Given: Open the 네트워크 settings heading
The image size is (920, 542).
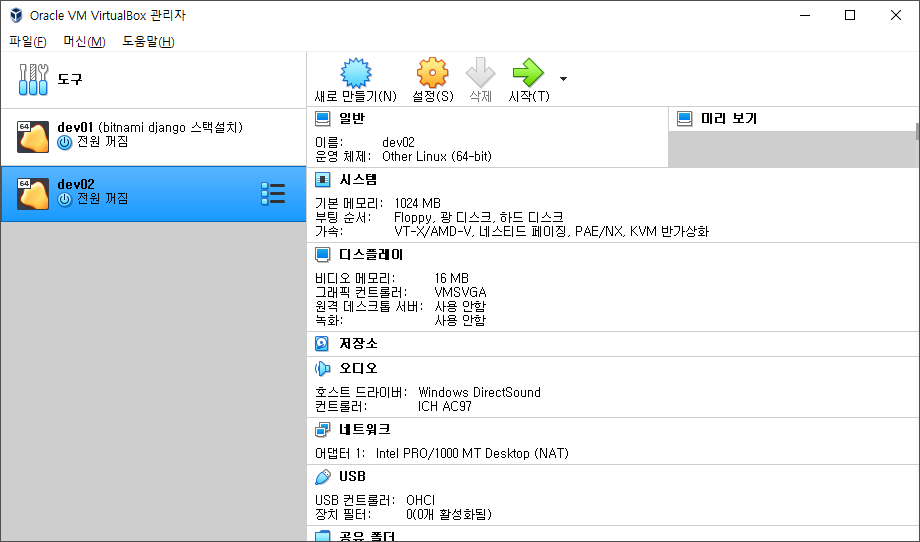Looking at the screenshot, I should tap(364, 429).
